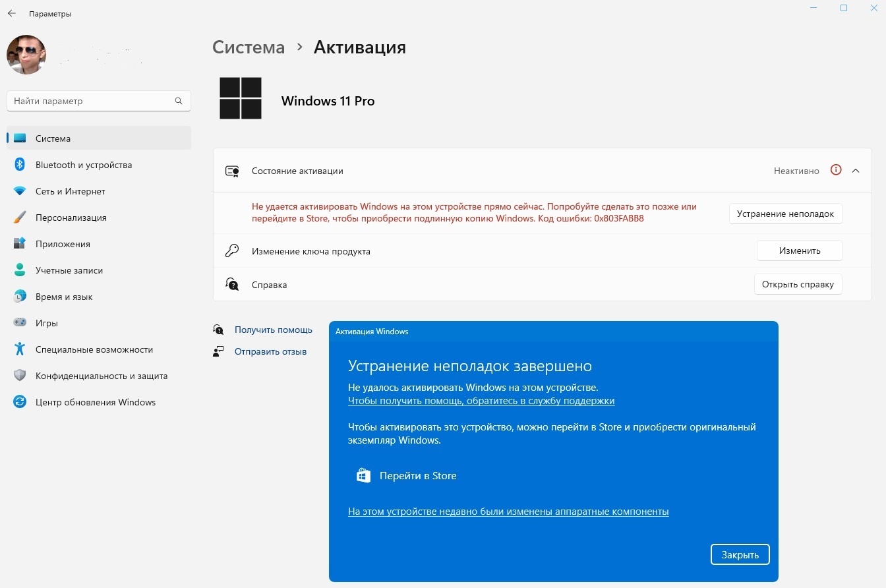Click the red warning info icon near Неактивно
This screenshot has width=886, height=588.
836,170
